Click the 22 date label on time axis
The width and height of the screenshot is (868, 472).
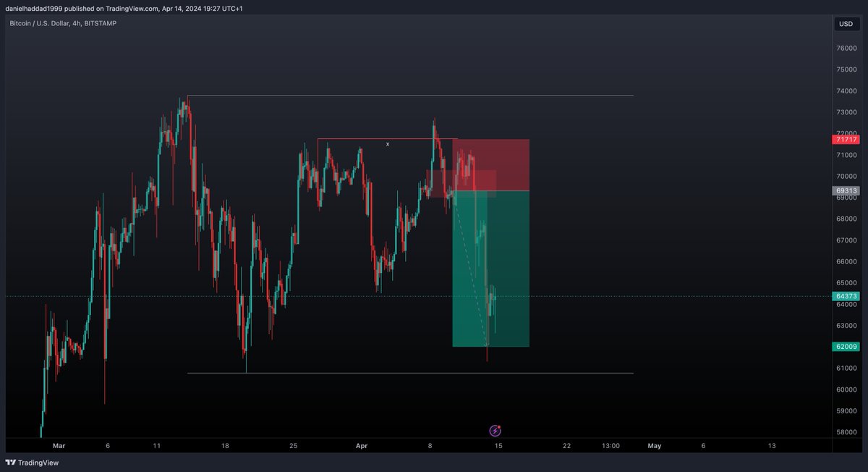566,446
